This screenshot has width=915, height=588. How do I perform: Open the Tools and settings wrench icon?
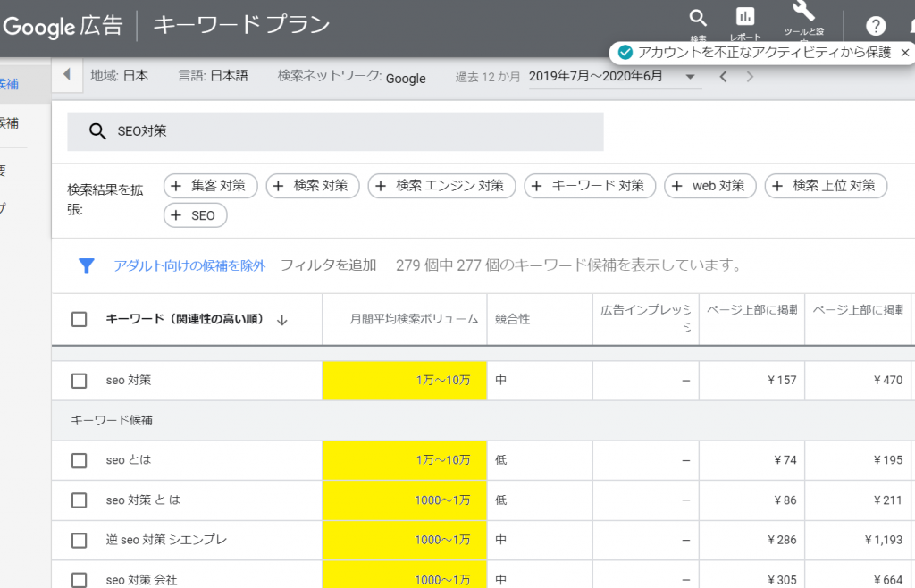(x=803, y=11)
